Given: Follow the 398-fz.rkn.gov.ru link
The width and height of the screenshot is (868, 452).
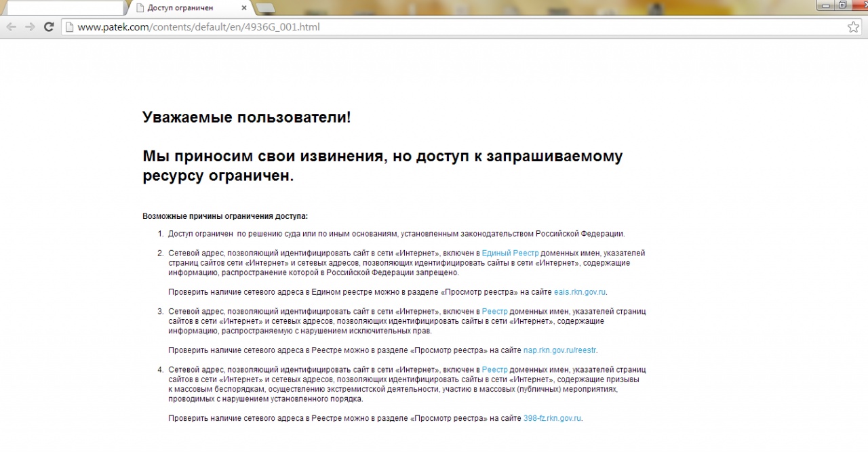Looking at the screenshot, I should 552,418.
